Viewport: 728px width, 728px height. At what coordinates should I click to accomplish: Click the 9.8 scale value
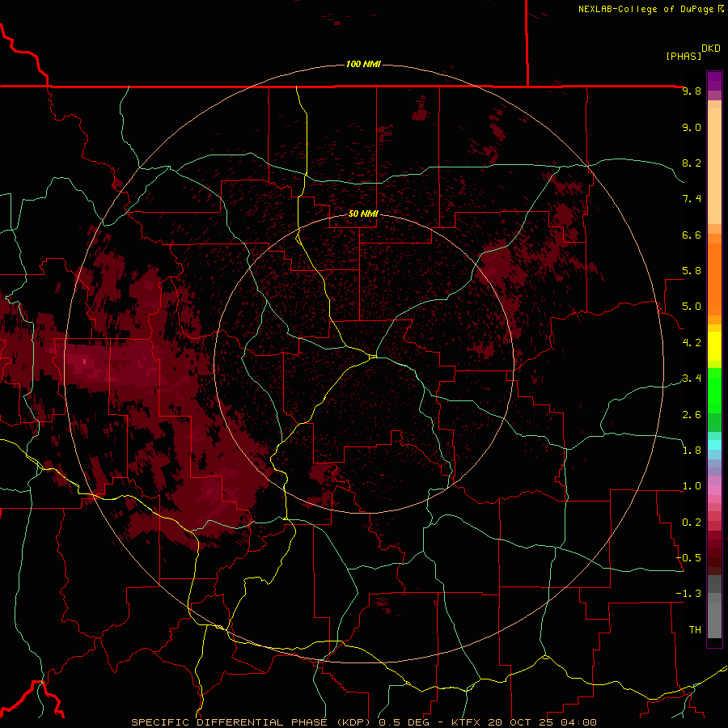pyautogui.click(x=692, y=91)
